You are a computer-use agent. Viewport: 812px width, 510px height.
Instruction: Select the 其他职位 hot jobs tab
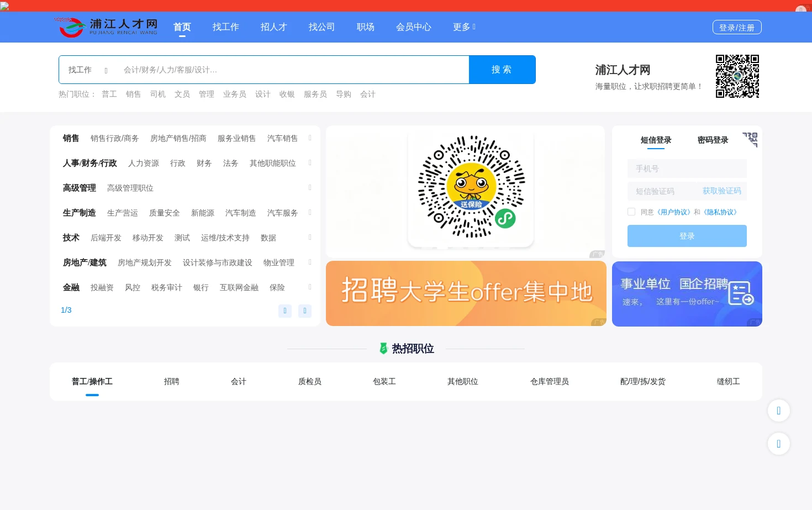pyautogui.click(x=463, y=381)
